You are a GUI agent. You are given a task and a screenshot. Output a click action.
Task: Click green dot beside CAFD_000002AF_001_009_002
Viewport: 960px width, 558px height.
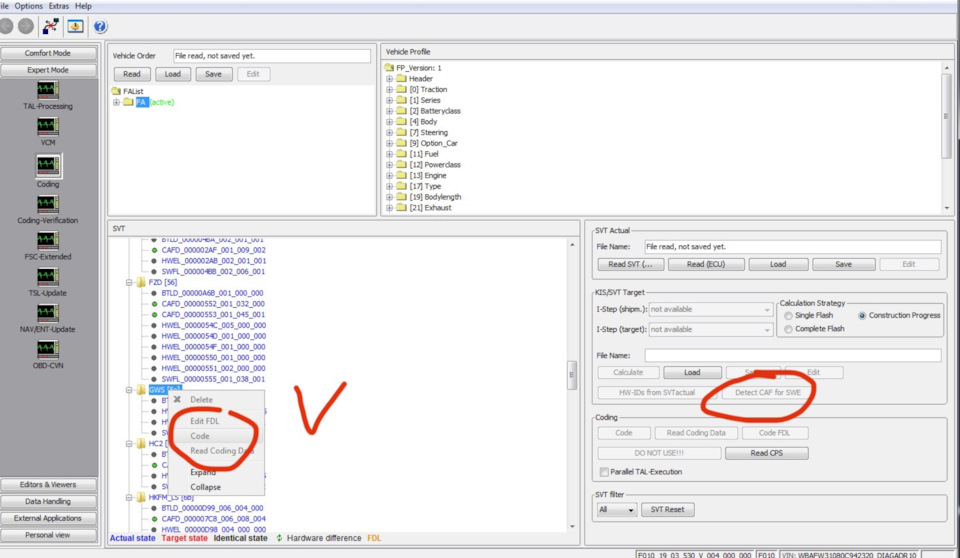(154, 250)
